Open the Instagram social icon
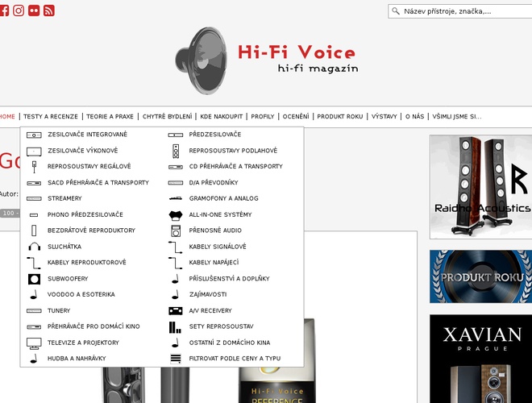 pos(19,10)
